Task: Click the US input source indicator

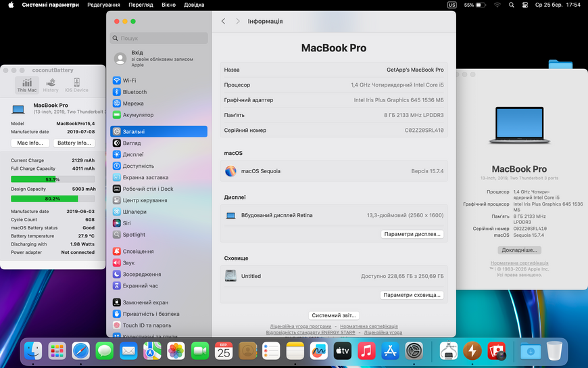Action: click(452, 5)
